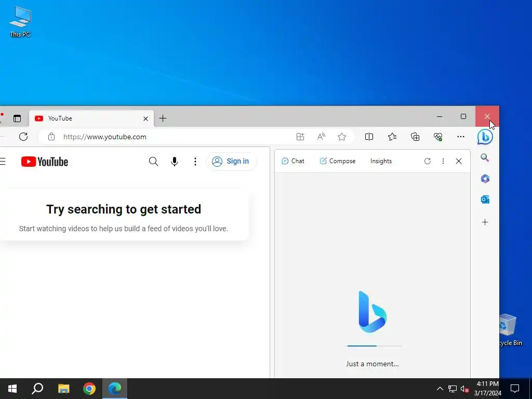Open Edge Settings and more menu

(x=461, y=137)
